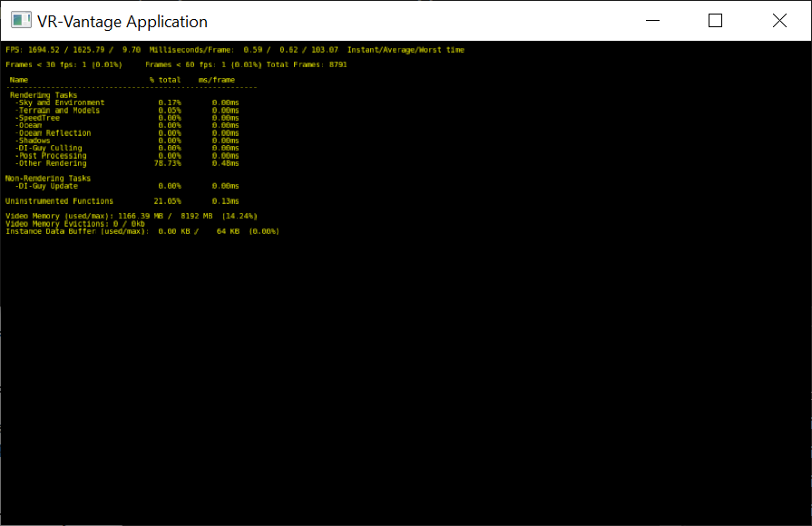Click the 78.73% Other Rendering value
The height and width of the screenshot is (526, 812).
tap(168, 163)
